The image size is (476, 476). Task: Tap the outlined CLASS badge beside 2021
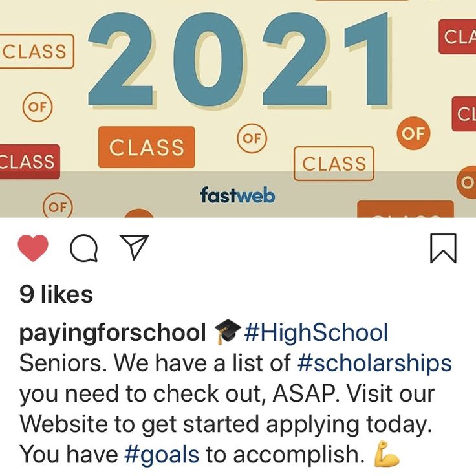tap(36, 51)
